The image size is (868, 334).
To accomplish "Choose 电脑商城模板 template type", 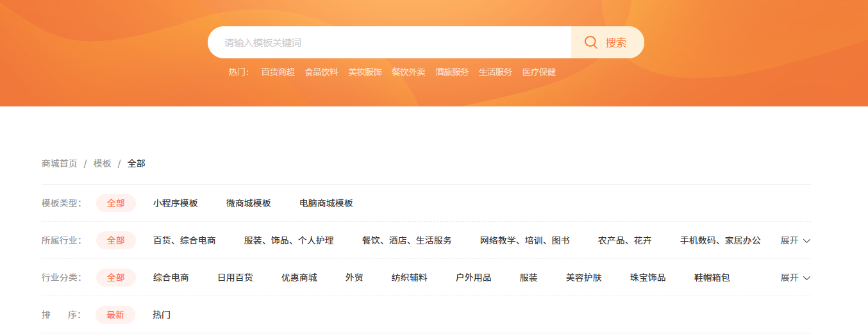I will (x=326, y=203).
